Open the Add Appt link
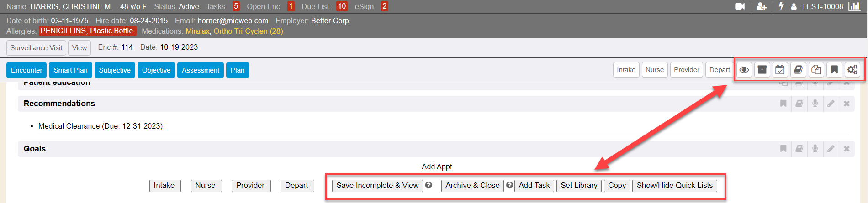Viewport: 868px width, 203px height. coord(437,167)
